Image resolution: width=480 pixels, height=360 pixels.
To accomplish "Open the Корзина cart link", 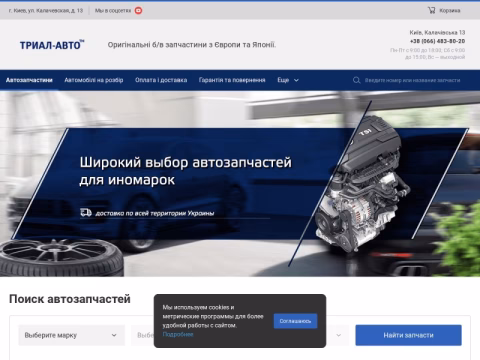I will click(450, 11).
